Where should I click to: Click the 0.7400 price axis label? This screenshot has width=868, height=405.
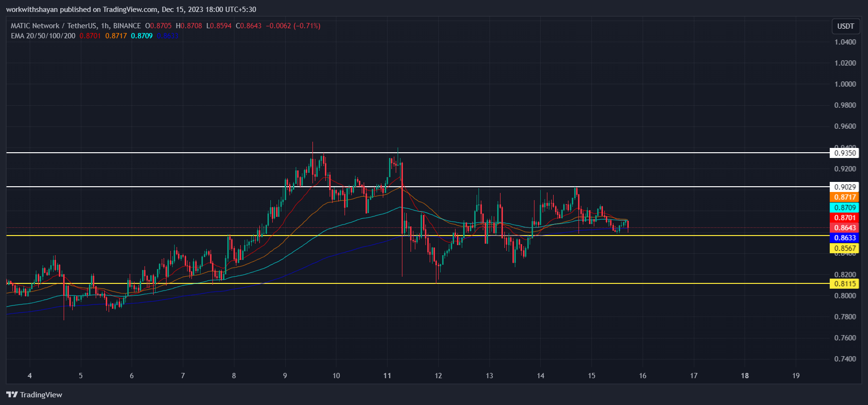[845, 359]
